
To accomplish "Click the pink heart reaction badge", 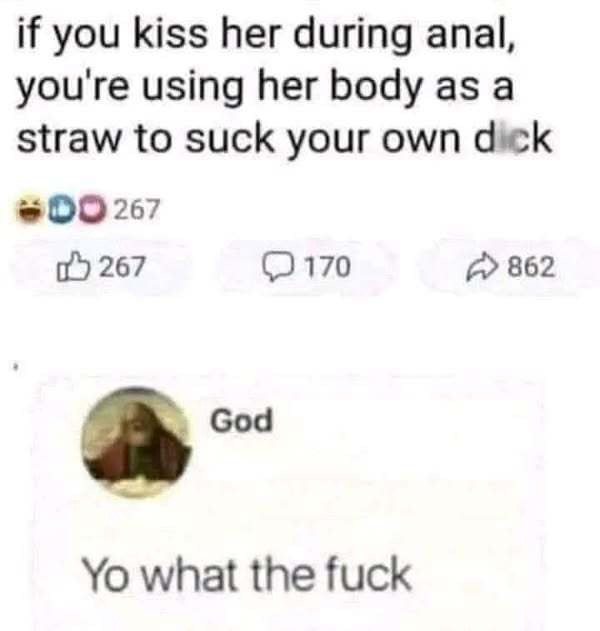I will (x=93, y=210).
